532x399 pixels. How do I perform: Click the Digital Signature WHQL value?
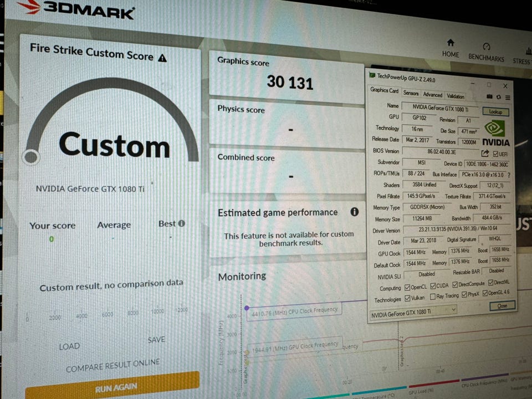495,238
